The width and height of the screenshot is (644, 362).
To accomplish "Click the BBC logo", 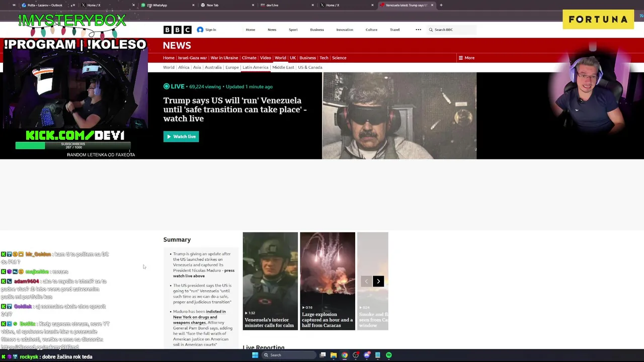I will [x=177, y=30].
